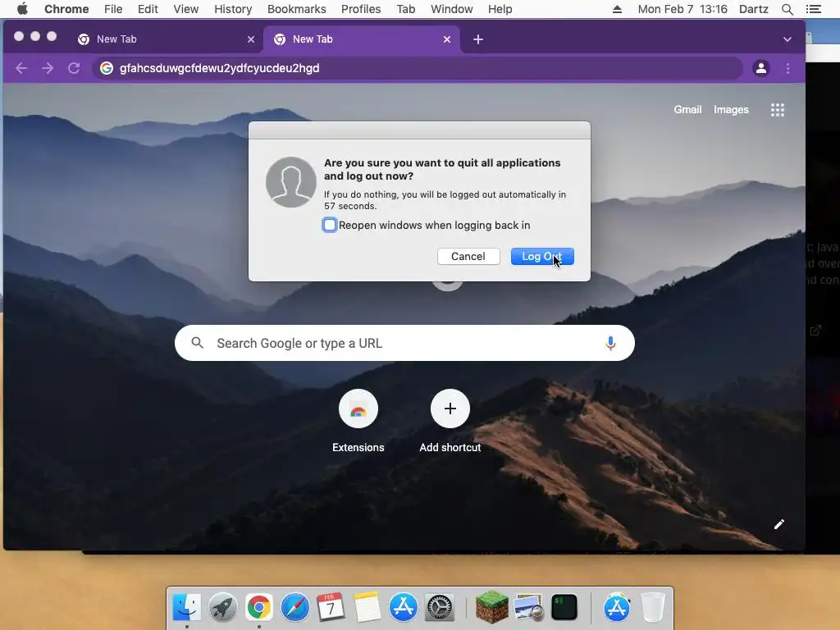840x630 pixels.
Task: Open the Images link
Action: [x=731, y=109]
